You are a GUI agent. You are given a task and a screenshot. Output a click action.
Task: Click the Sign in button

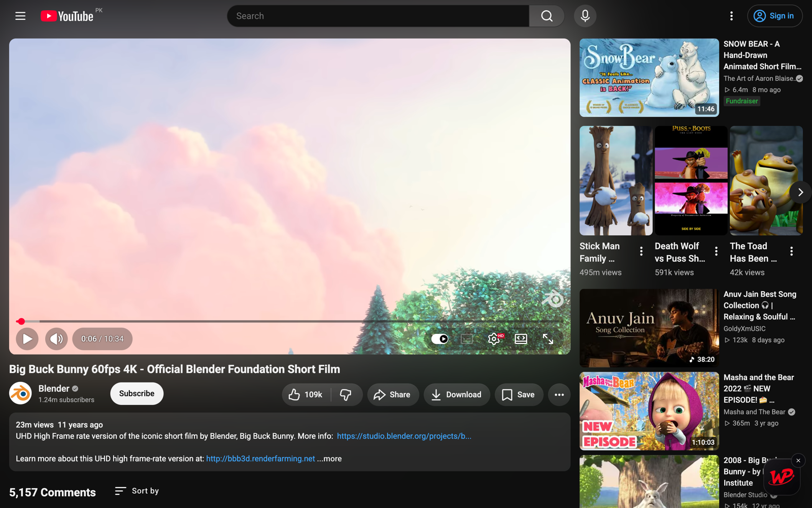(x=774, y=16)
